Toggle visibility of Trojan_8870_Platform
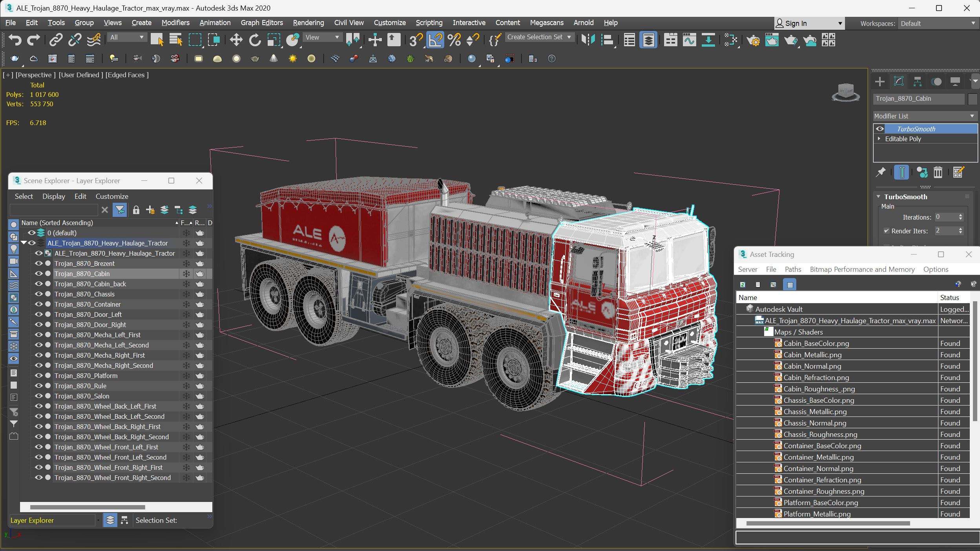 tap(38, 376)
